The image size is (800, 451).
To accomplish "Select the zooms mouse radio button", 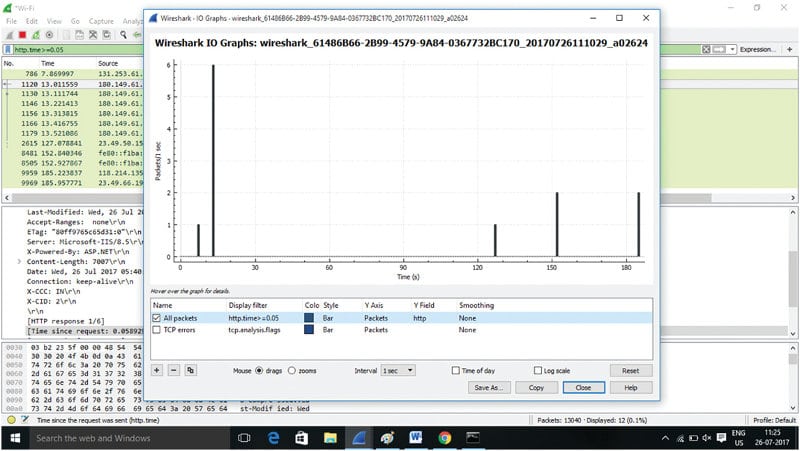I will click(x=292, y=370).
